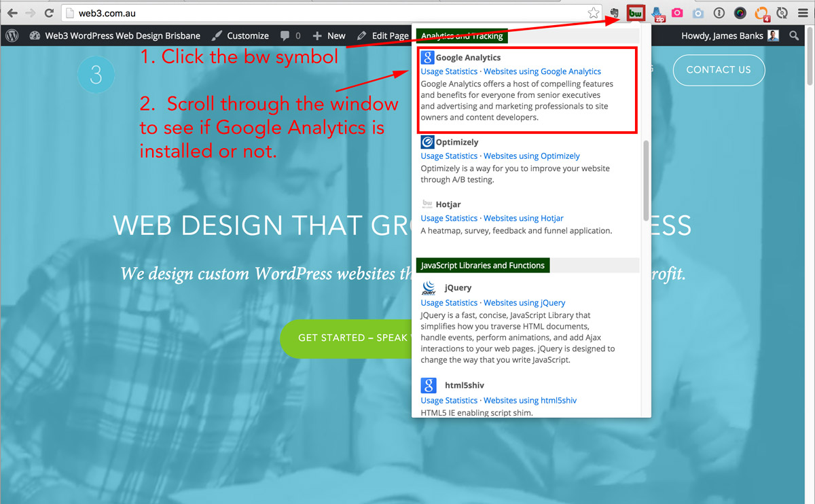Screen dimensions: 815x504
Task: Open the Chrome hamburger menu
Action: 802,13
